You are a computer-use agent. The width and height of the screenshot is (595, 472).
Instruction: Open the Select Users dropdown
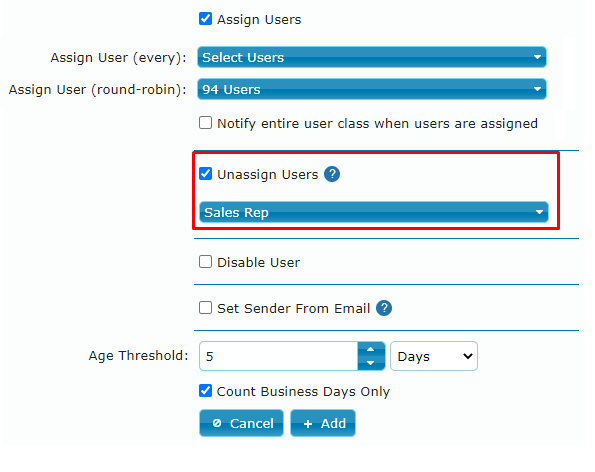[372, 57]
